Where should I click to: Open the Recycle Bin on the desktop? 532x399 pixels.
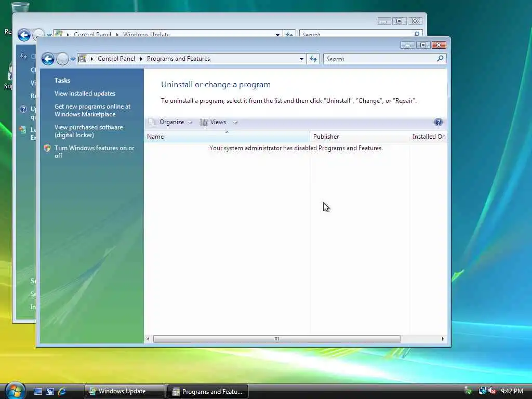[x=20, y=7]
